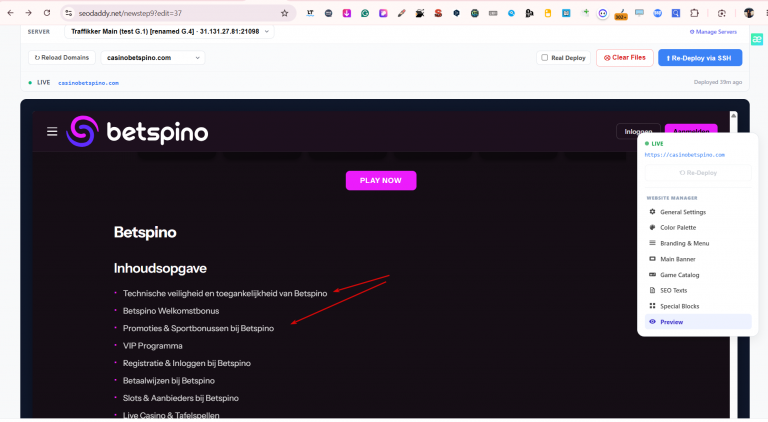This screenshot has width=768, height=422.
Task: Open the hamburger menu in Betspino preview
Action: (x=52, y=131)
